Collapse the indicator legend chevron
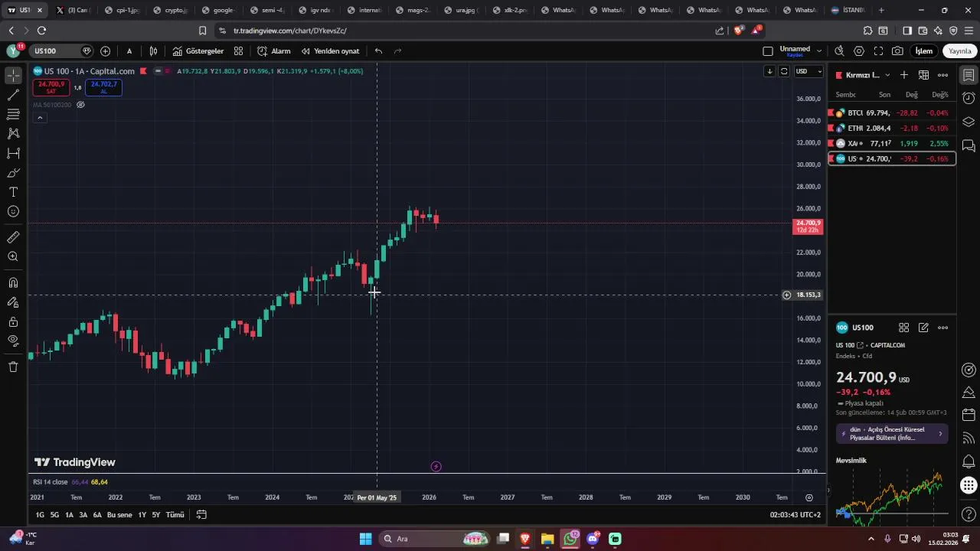 coord(40,118)
